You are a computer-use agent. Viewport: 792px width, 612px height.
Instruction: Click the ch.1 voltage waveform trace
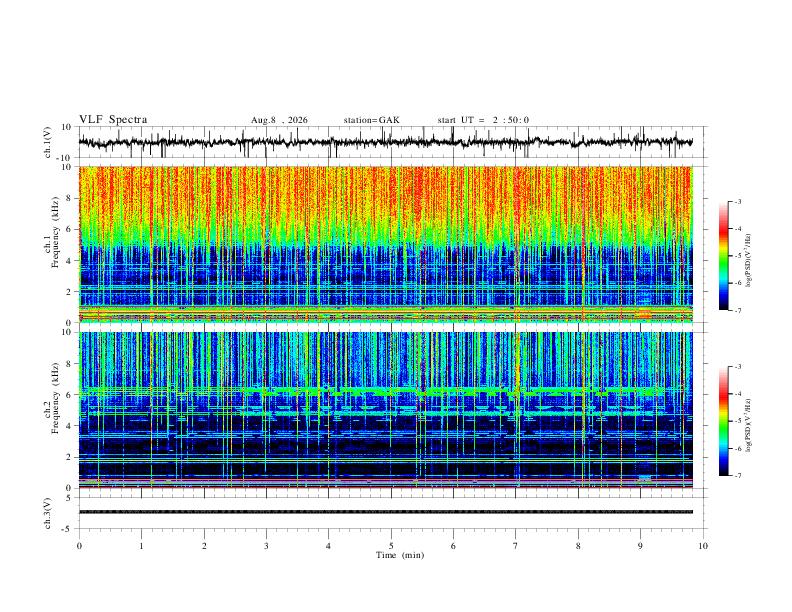[x=385, y=142]
